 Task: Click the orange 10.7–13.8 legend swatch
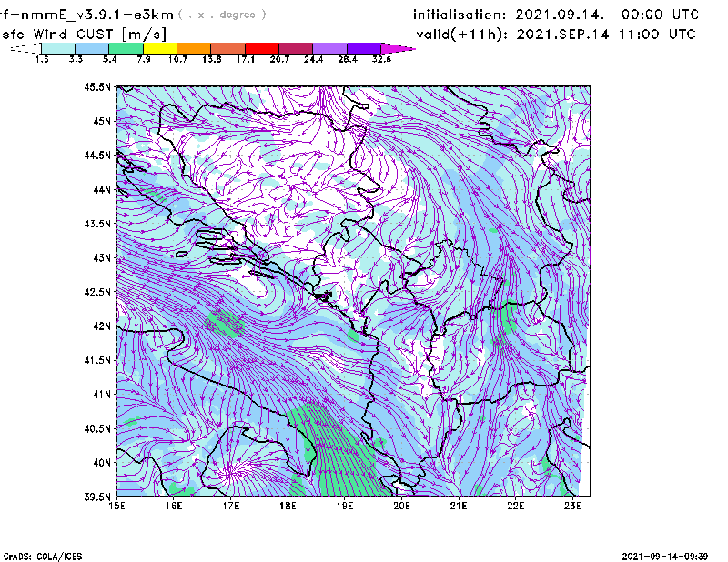point(194,48)
